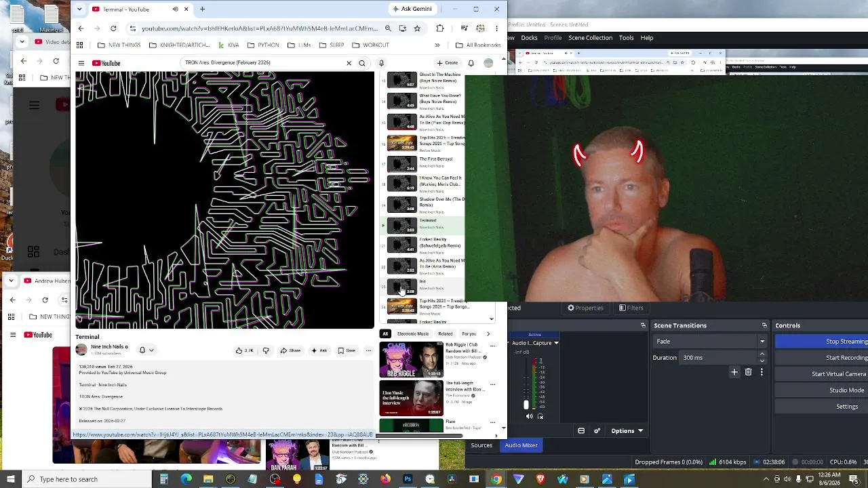Undock the Scene Transitions panel

click(764, 325)
